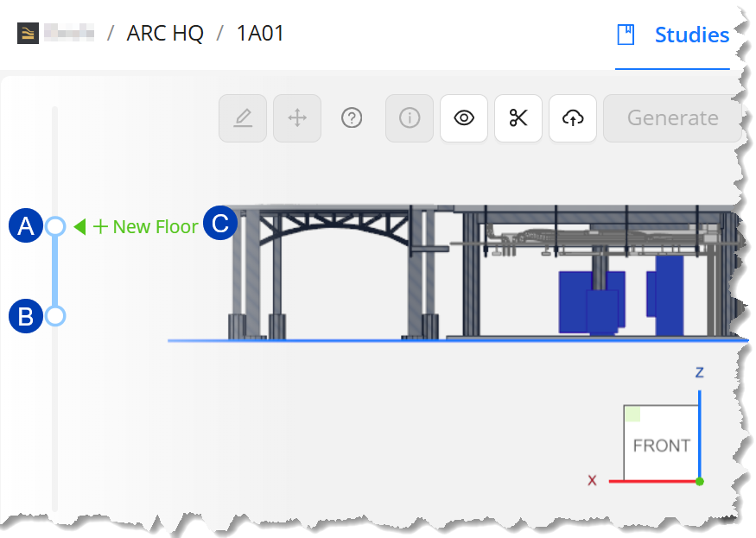
Task: Click the vertical floor level track
Action: click(x=55, y=308)
